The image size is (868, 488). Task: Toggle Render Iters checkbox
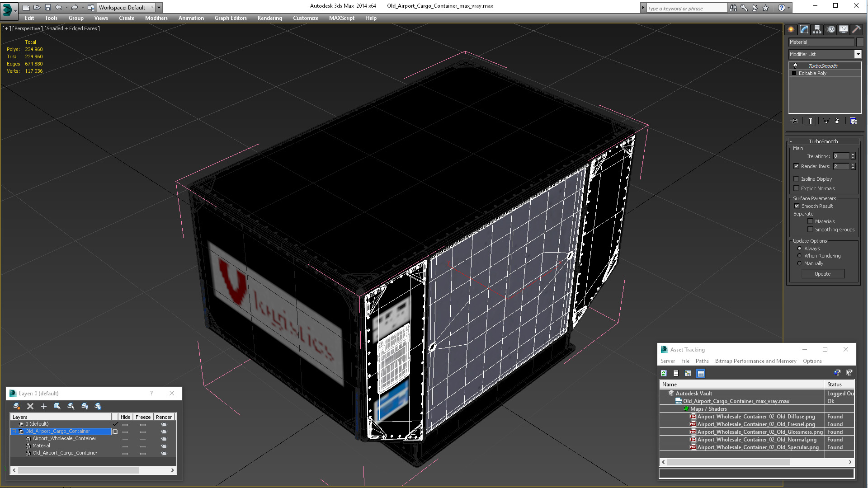pyautogui.click(x=797, y=166)
